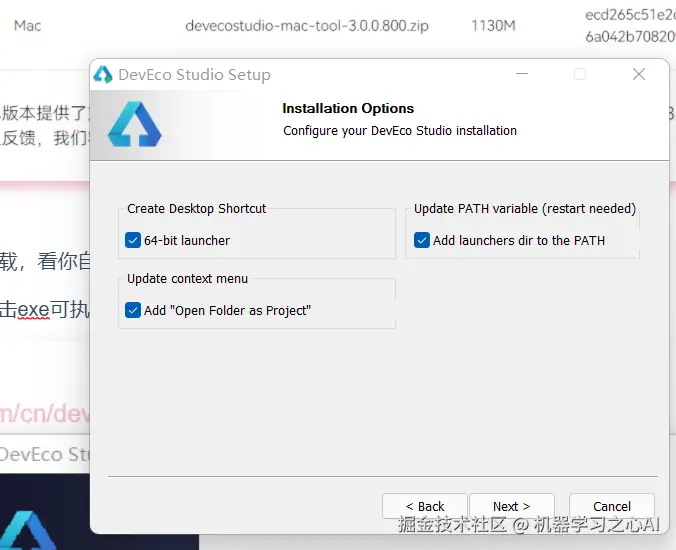
Task: Open the pink URL link in webpage
Action: [45, 414]
